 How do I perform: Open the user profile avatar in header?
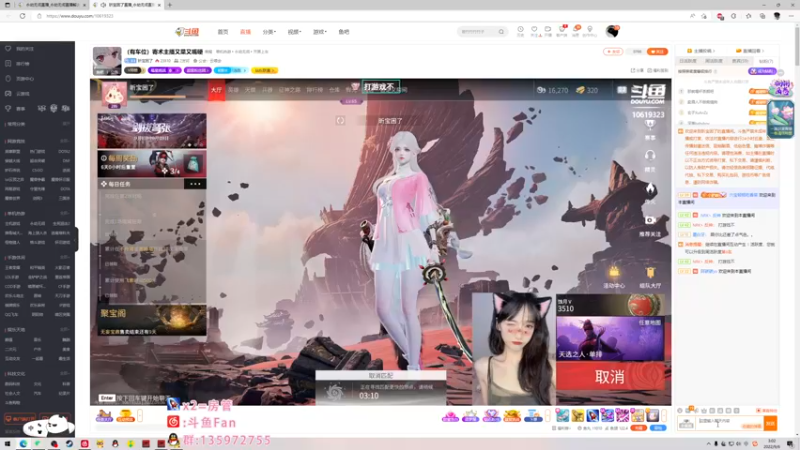(612, 31)
